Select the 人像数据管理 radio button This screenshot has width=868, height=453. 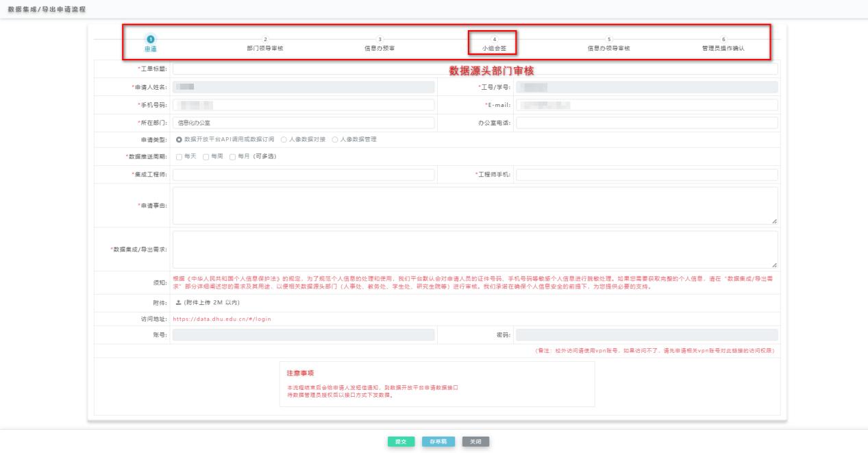coord(335,139)
